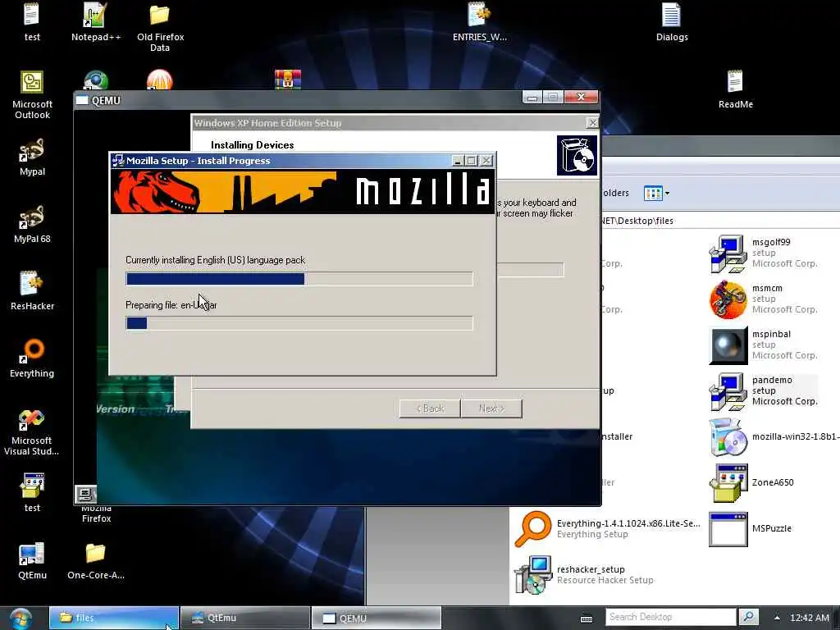
Task: Open the ENTRIES_W... desktop file
Action: pyautogui.click(x=479, y=21)
